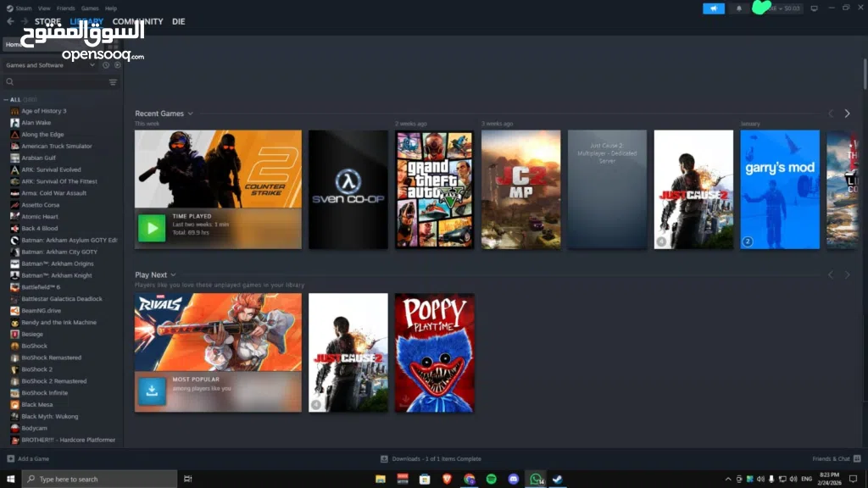Toggle the ready-to-play filter icon

[x=115, y=65]
